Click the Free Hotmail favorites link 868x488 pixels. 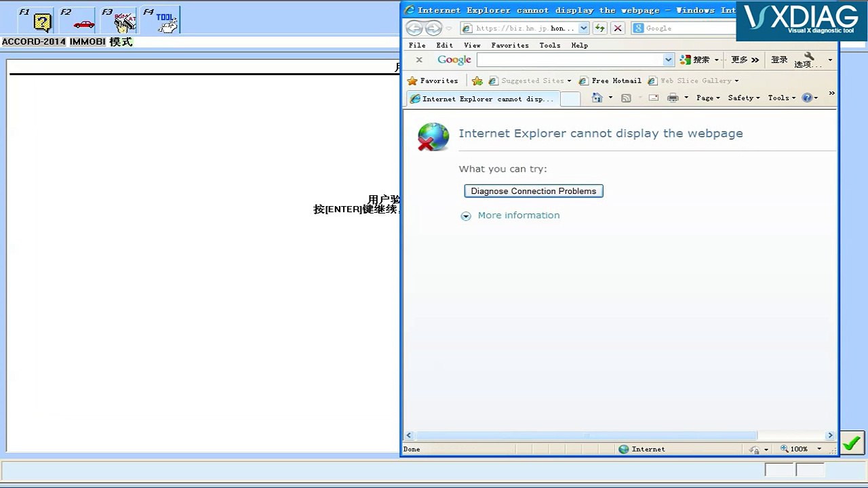coord(610,81)
